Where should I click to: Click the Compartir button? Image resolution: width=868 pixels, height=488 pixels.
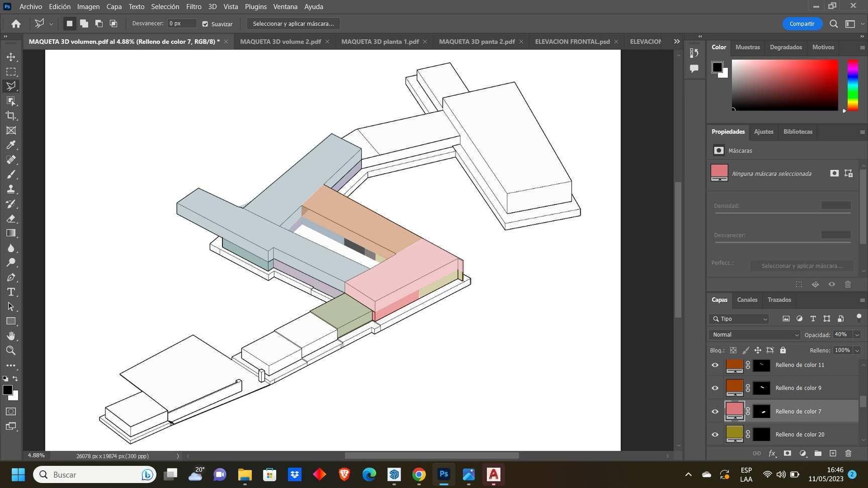[x=802, y=24]
